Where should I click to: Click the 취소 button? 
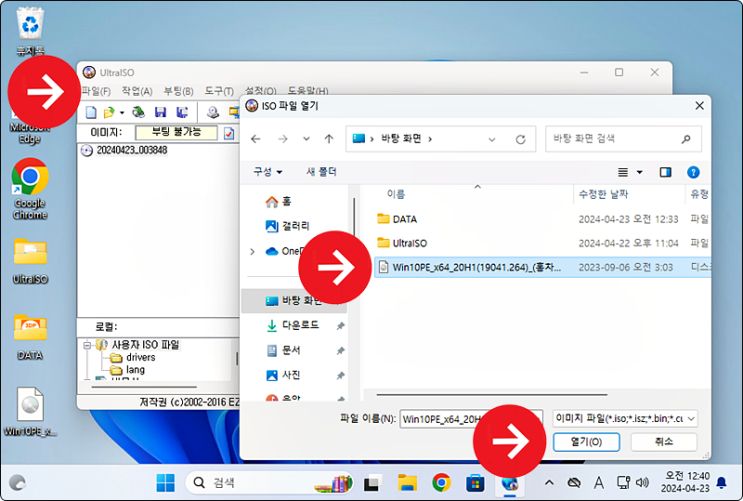click(x=663, y=442)
